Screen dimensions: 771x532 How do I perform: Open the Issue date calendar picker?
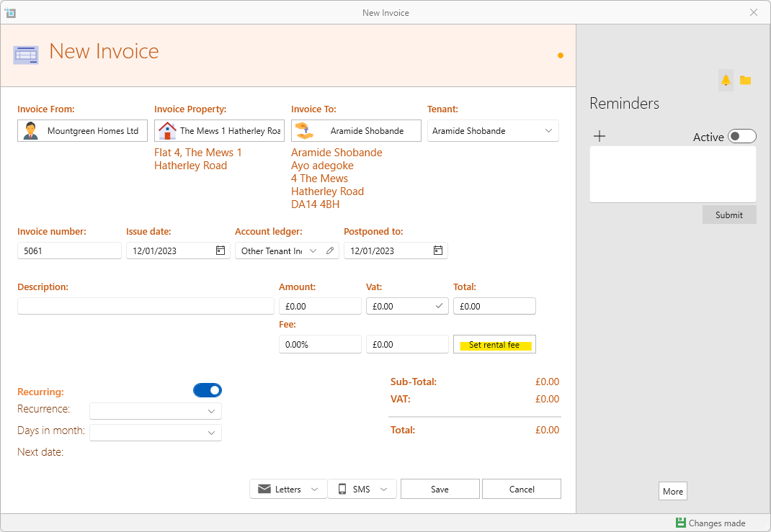(x=220, y=251)
